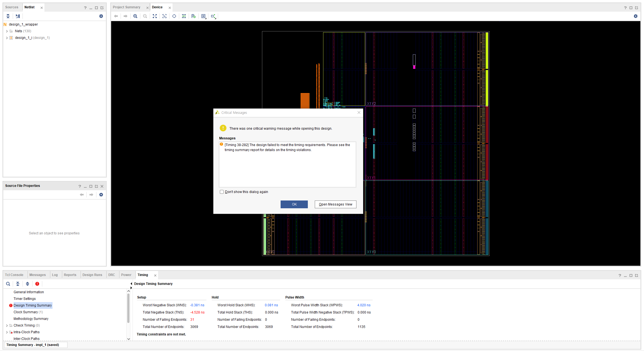Expand the Check Timing node
This screenshot has height=351, width=644.
coord(7,325)
